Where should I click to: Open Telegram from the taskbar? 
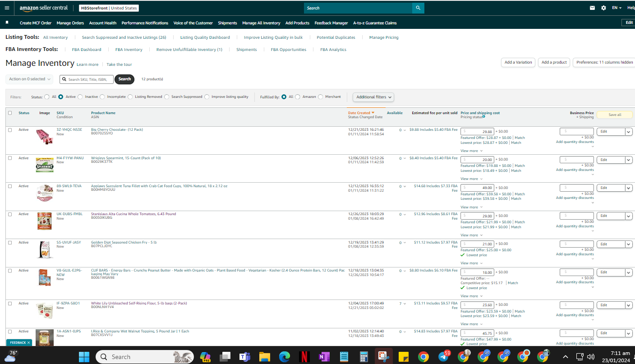[443, 357]
